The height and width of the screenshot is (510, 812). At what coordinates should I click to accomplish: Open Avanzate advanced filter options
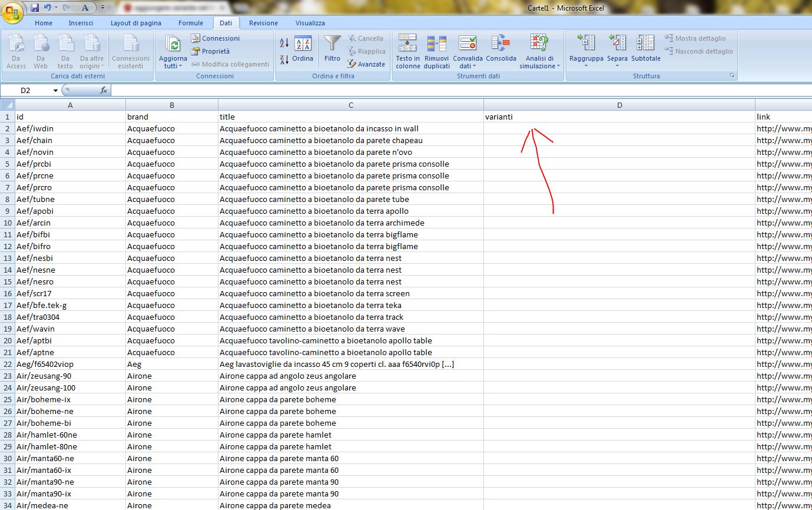click(x=366, y=64)
